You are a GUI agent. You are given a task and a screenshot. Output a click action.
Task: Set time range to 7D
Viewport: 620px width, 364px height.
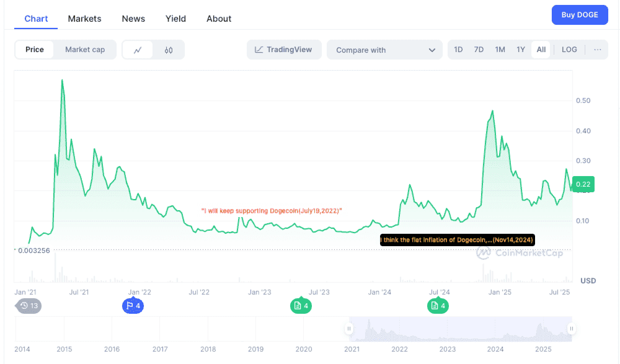[x=479, y=50]
